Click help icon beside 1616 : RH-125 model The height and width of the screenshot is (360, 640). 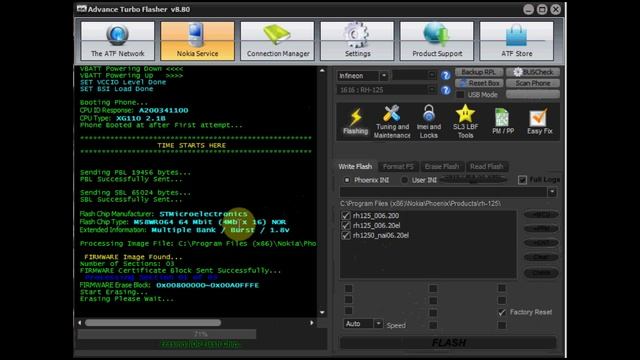[446, 90]
